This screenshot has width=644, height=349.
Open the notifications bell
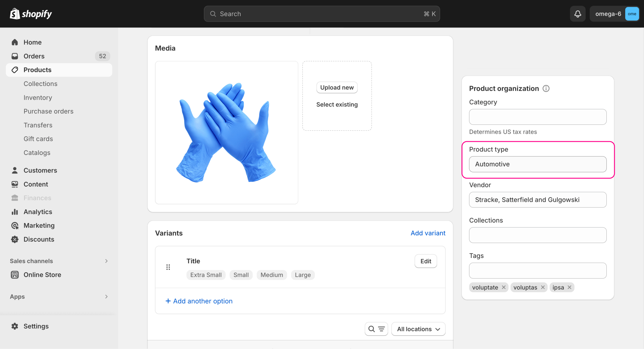578,14
